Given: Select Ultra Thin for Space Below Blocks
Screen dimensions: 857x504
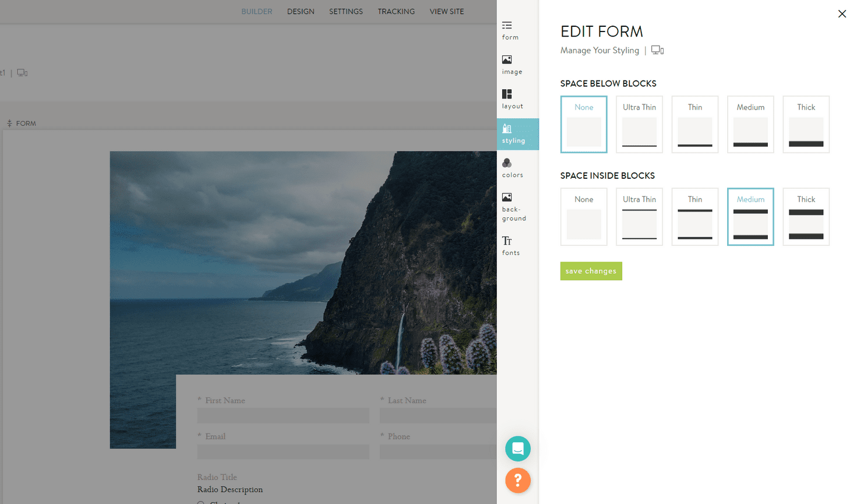Looking at the screenshot, I should click(x=639, y=124).
